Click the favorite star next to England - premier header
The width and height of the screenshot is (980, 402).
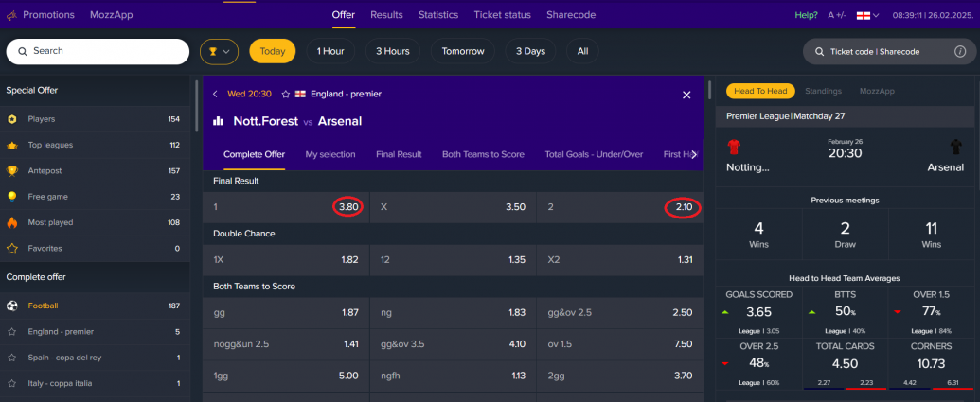[x=286, y=95]
